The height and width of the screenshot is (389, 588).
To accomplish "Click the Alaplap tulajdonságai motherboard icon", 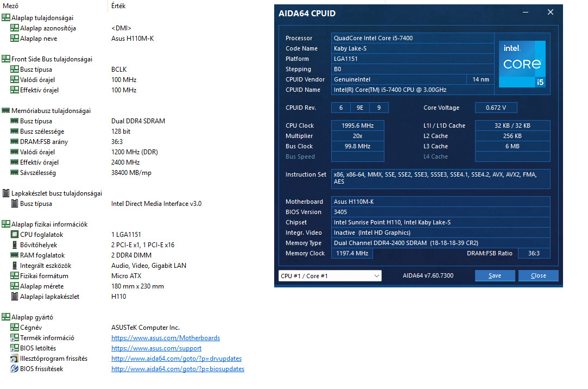I will 6,17.
